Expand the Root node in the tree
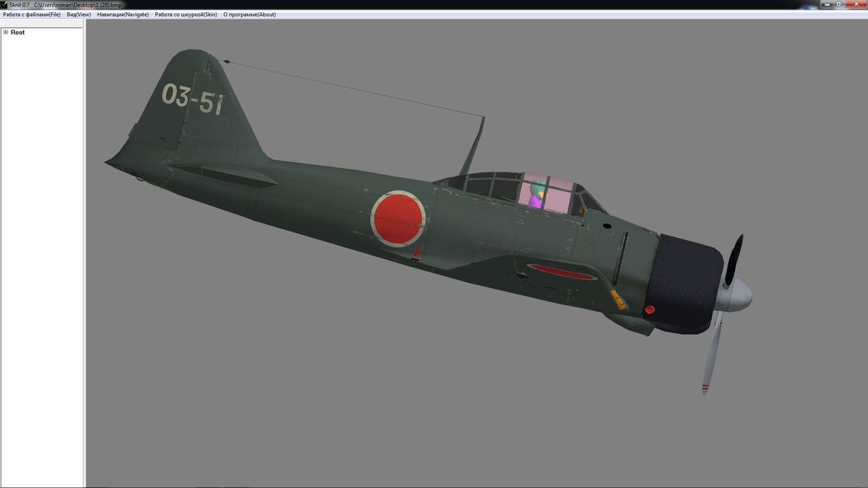This screenshot has height=488, width=868. (5, 32)
